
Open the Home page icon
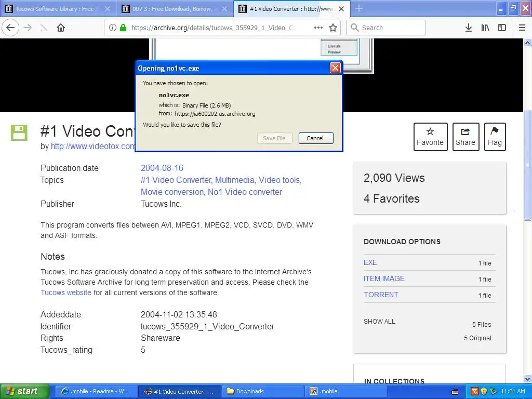61,28
